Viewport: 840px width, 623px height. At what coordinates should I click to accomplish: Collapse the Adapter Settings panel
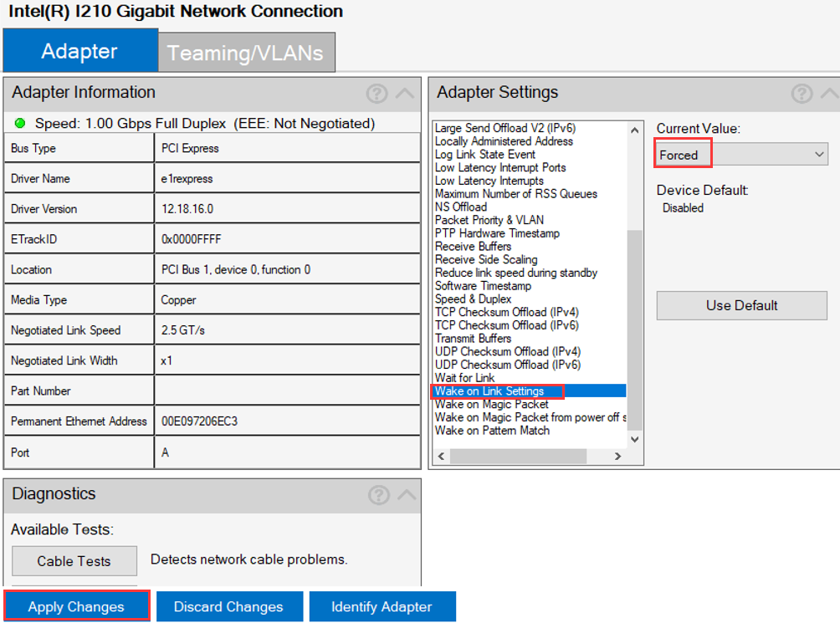click(830, 94)
